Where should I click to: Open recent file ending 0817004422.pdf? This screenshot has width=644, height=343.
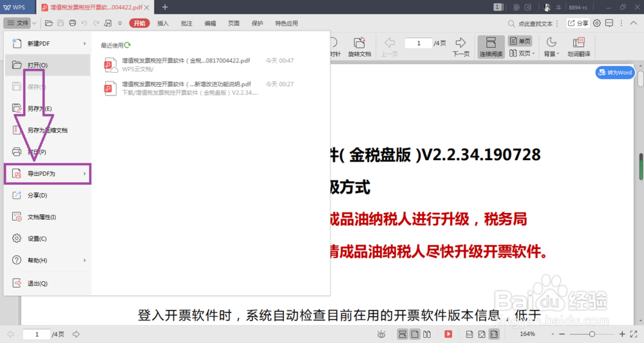tap(199, 64)
